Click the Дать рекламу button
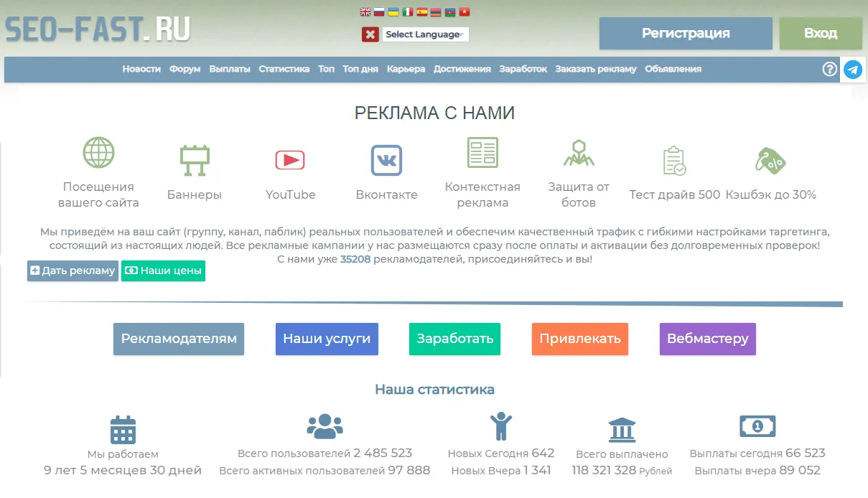 pyautogui.click(x=72, y=271)
